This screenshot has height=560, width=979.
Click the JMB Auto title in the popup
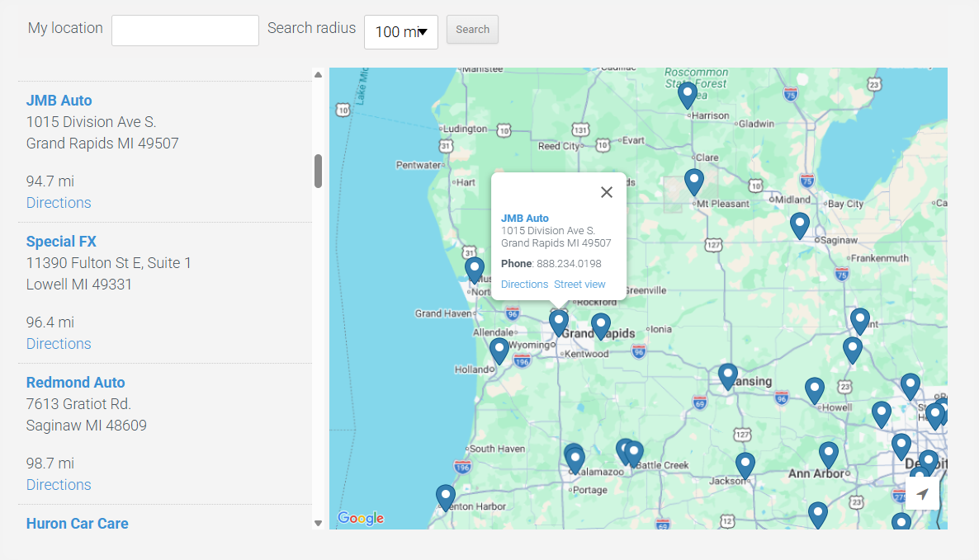click(x=524, y=219)
